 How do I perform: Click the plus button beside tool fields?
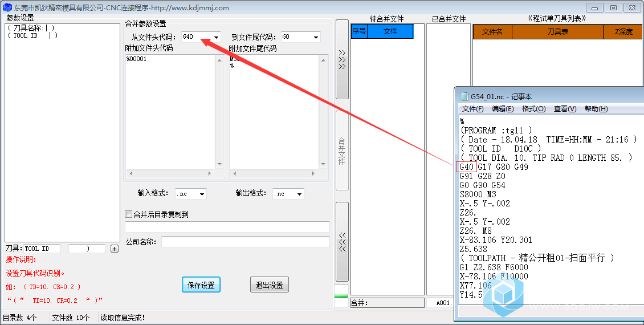click(115, 249)
